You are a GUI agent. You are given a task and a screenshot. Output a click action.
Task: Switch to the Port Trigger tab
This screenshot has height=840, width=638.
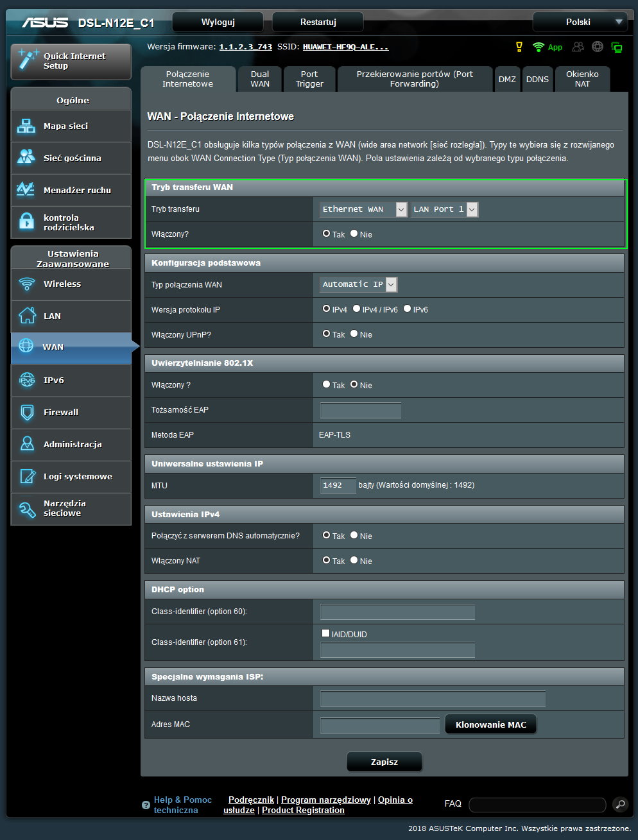pyautogui.click(x=309, y=79)
